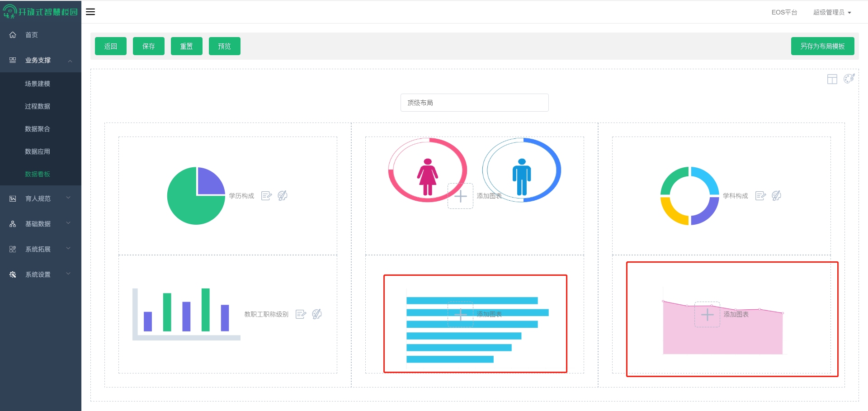Open 数据应用 submenu item
868x411 pixels.
click(38, 151)
